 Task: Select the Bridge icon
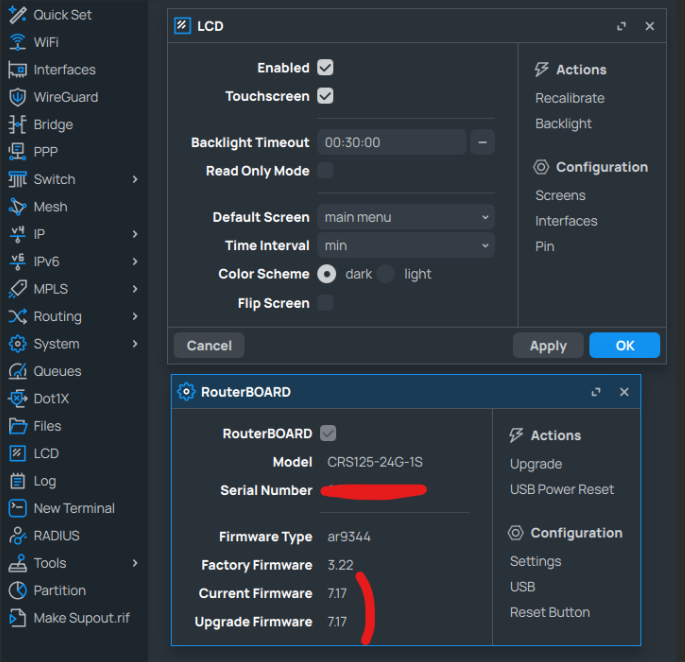(x=17, y=125)
